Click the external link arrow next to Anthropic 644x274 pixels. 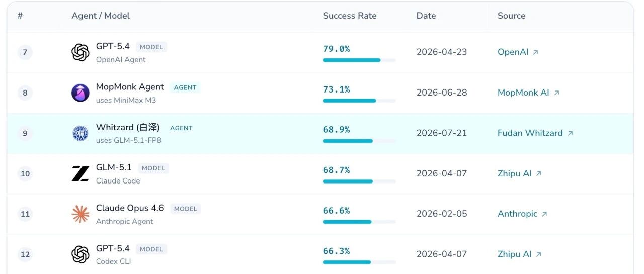coord(544,214)
